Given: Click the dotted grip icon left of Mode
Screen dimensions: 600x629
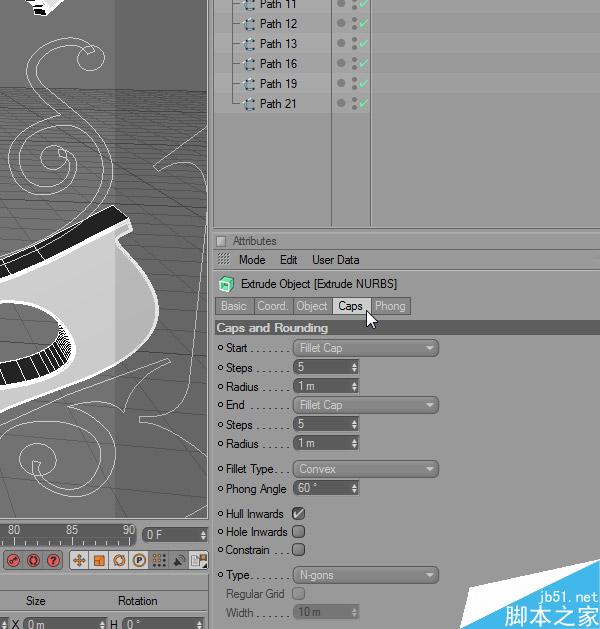Looking at the screenshot, I should pyautogui.click(x=223, y=259).
